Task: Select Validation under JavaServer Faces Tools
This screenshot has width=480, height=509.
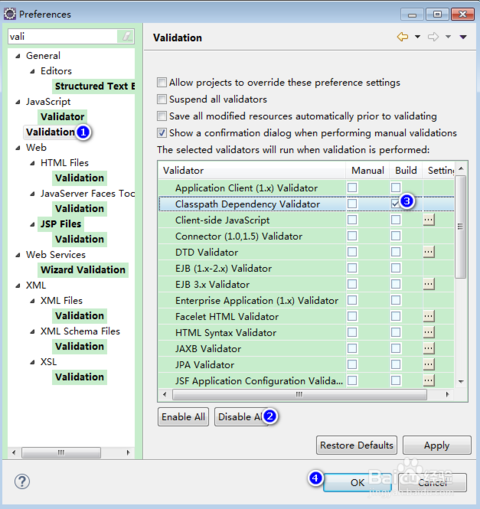Action: pyautogui.click(x=80, y=209)
